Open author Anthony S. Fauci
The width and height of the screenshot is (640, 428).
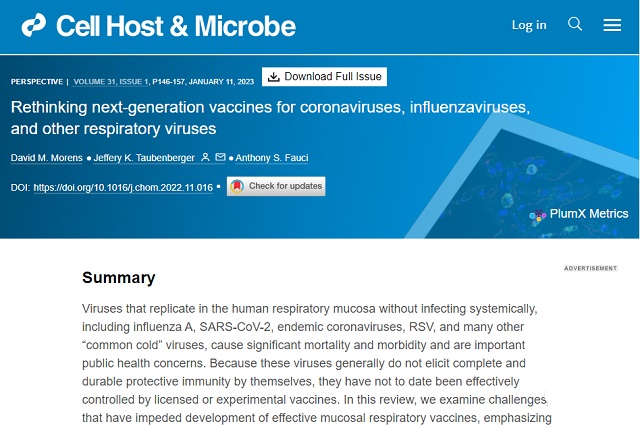272,158
